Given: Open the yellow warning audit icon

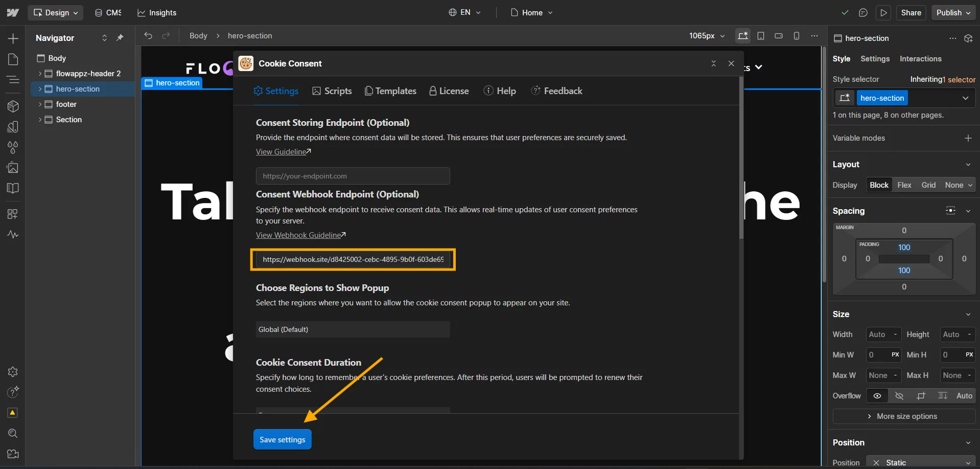Looking at the screenshot, I should [13, 413].
